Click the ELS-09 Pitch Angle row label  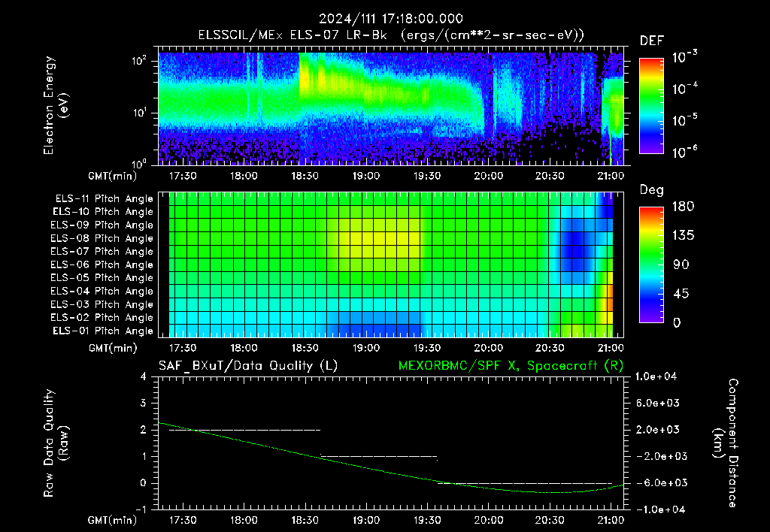(102, 225)
